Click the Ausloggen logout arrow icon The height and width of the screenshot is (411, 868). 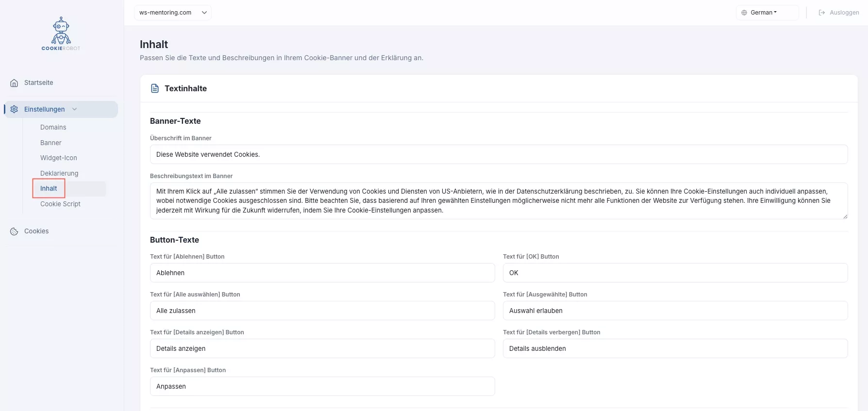tap(822, 13)
